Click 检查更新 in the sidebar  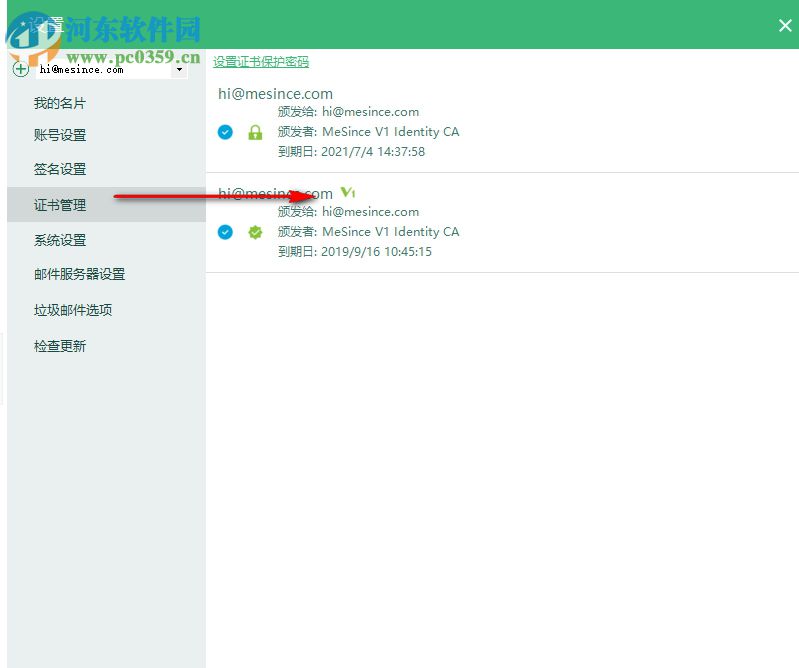click(60, 346)
